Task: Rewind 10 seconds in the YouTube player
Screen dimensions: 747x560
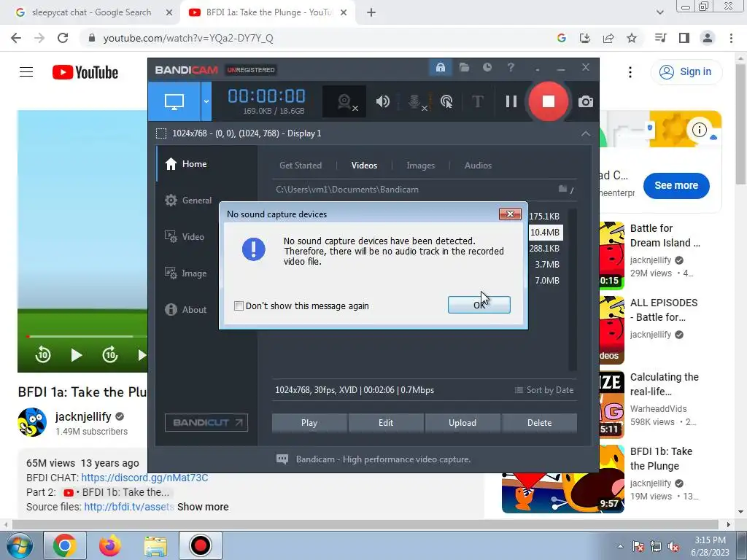Action: click(x=43, y=355)
